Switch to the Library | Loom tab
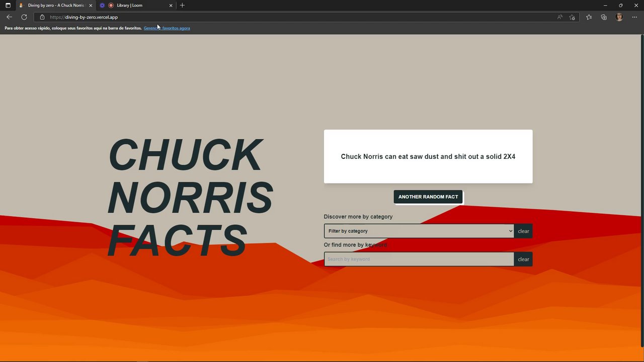The width and height of the screenshot is (644, 362). coord(136,5)
